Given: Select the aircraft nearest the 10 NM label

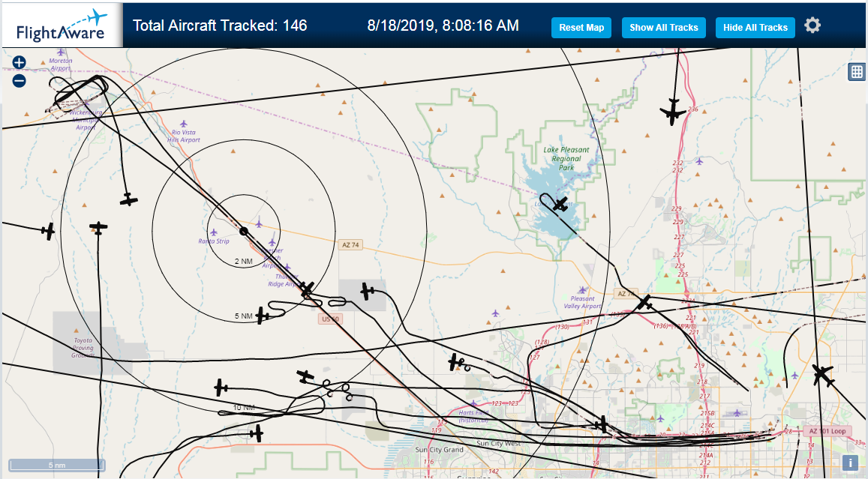Looking at the screenshot, I should [x=221, y=388].
